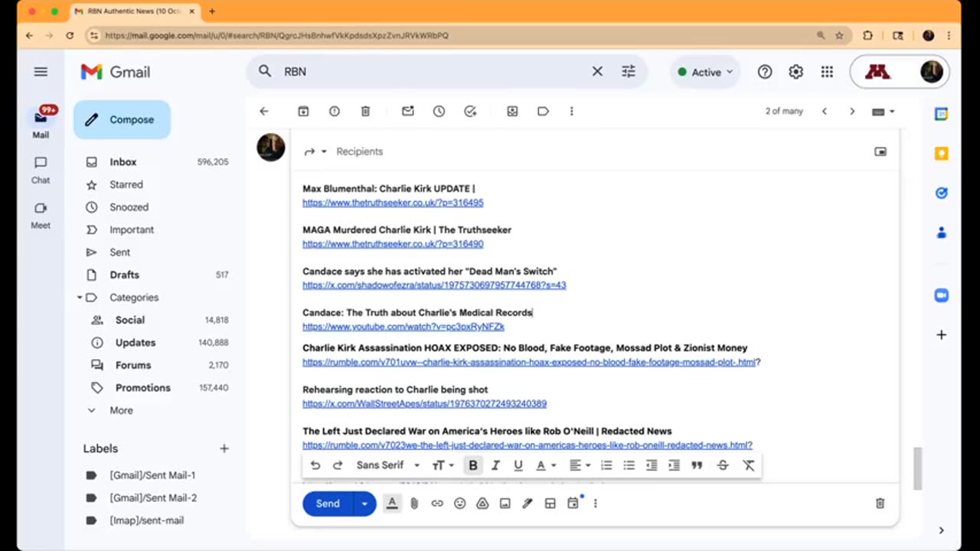Open Google Keep in the side panel
This screenshot has height=551, width=980.
click(x=942, y=153)
